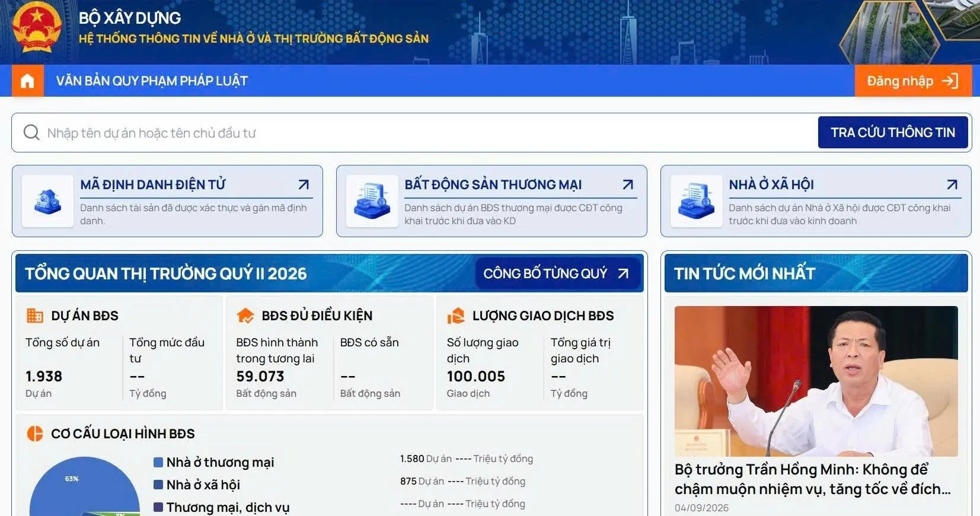Click Thương mại, dịch vụ legend swatch
The height and width of the screenshot is (516, 980).
158,507
